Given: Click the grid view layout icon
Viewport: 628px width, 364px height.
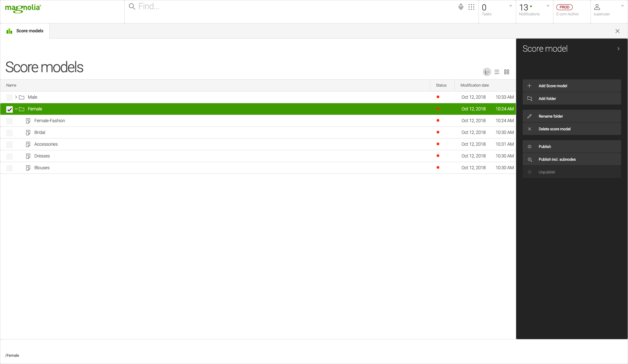Looking at the screenshot, I should click(x=507, y=72).
